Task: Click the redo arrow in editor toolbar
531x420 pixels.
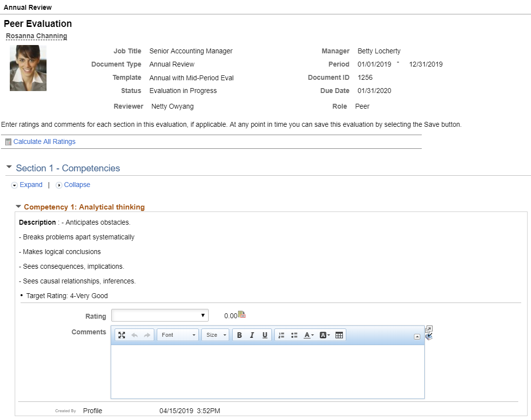Action: tap(147, 335)
